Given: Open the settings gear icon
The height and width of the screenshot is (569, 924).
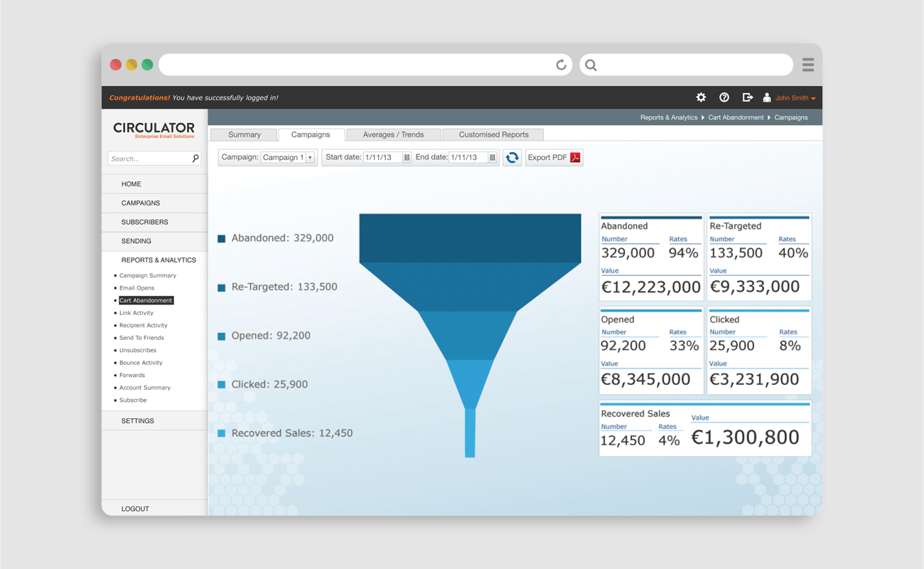Looking at the screenshot, I should click(x=701, y=97).
